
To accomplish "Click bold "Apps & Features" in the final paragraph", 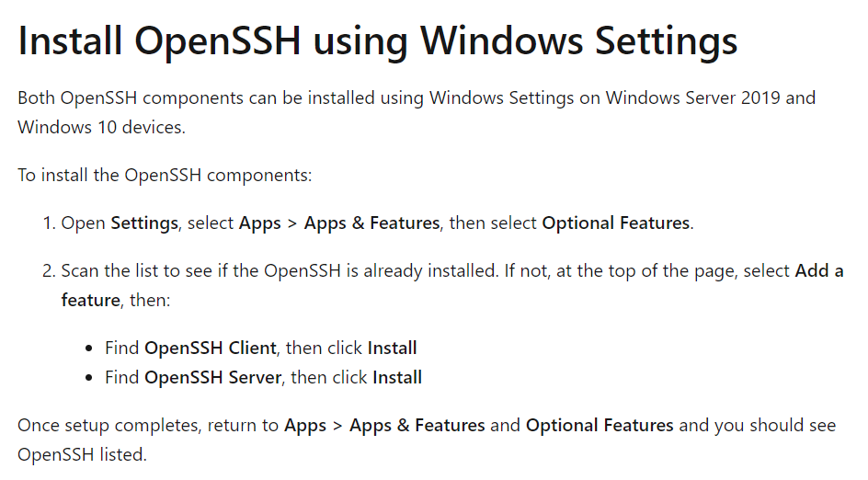I will 417,426.
